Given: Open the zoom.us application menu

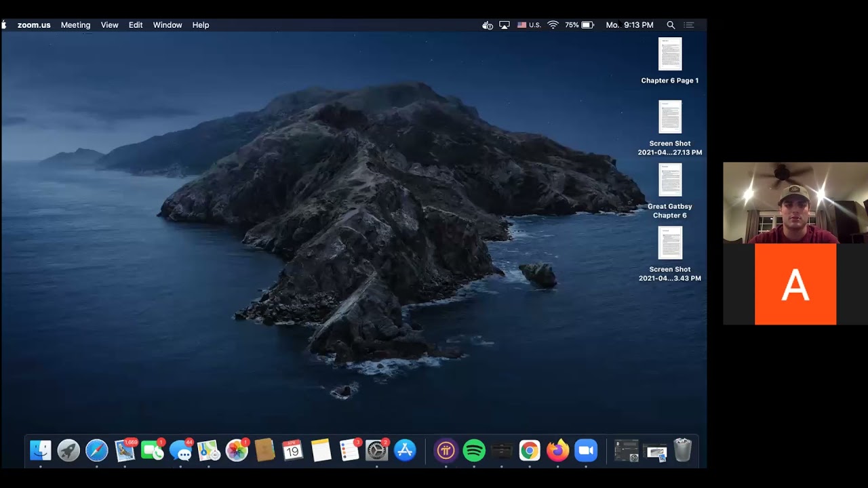Looking at the screenshot, I should [34, 25].
